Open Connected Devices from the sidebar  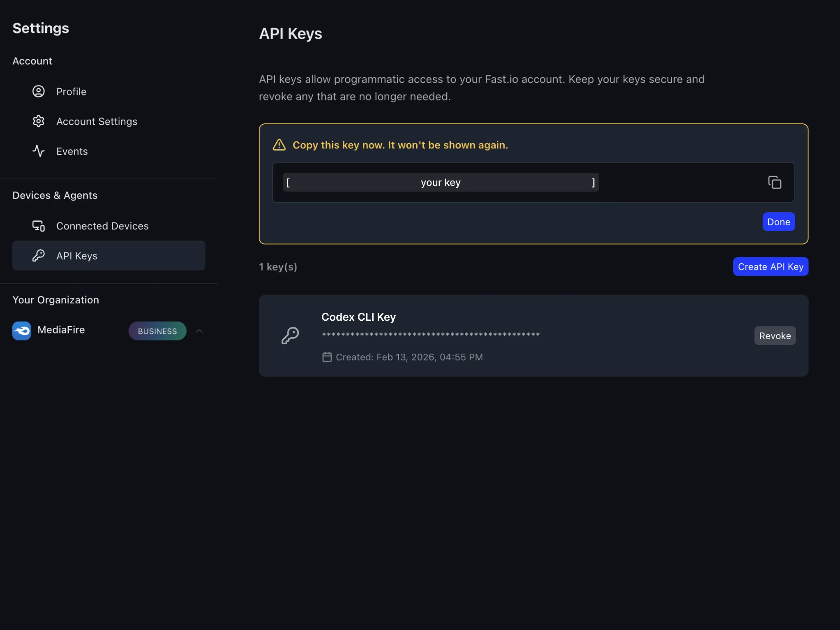(x=102, y=225)
